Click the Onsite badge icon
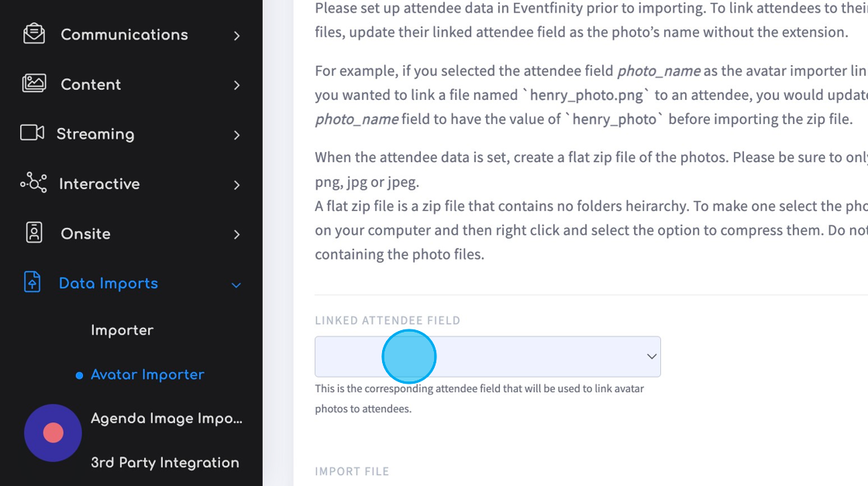The width and height of the screenshot is (868, 486). (34, 233)
